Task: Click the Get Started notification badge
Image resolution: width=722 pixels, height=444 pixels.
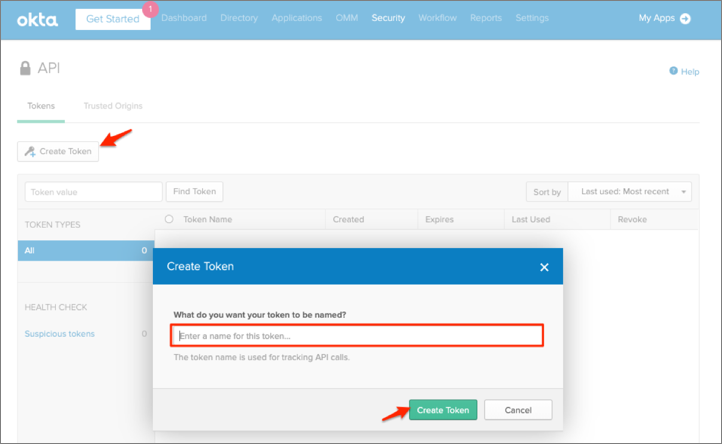Action: [x=151, y=9]
